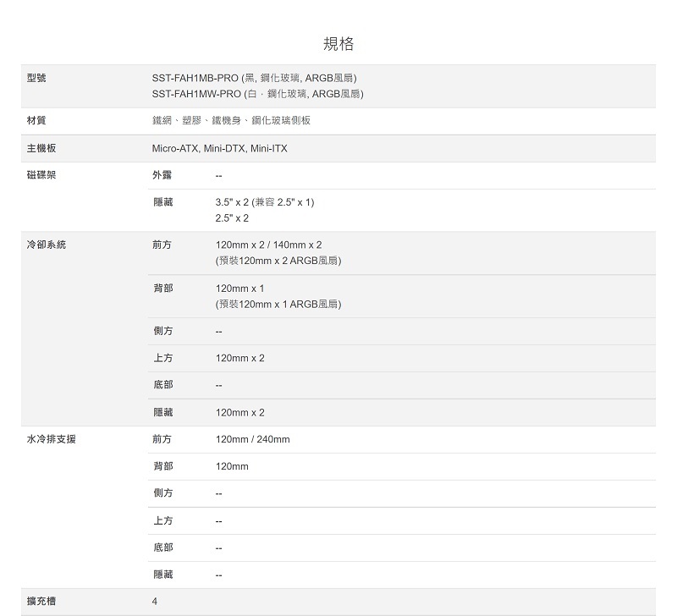The image size is (677, 616).
Task: Click the 材質 row label
Action: pos(36,121)
